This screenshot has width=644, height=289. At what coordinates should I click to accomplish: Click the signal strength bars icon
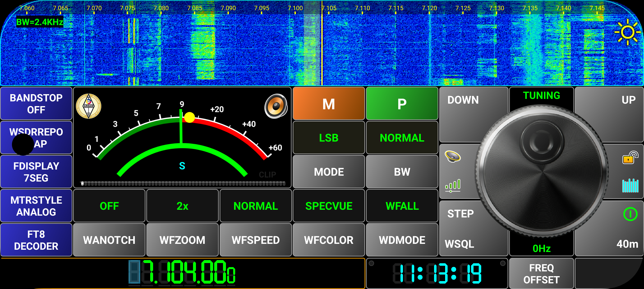tap(453, 185)
